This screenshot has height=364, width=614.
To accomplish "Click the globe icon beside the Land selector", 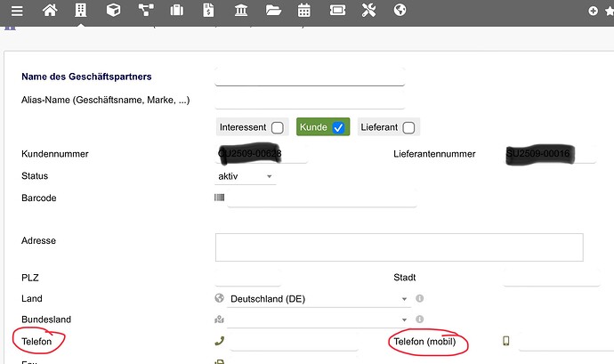I will pos(219,298).
